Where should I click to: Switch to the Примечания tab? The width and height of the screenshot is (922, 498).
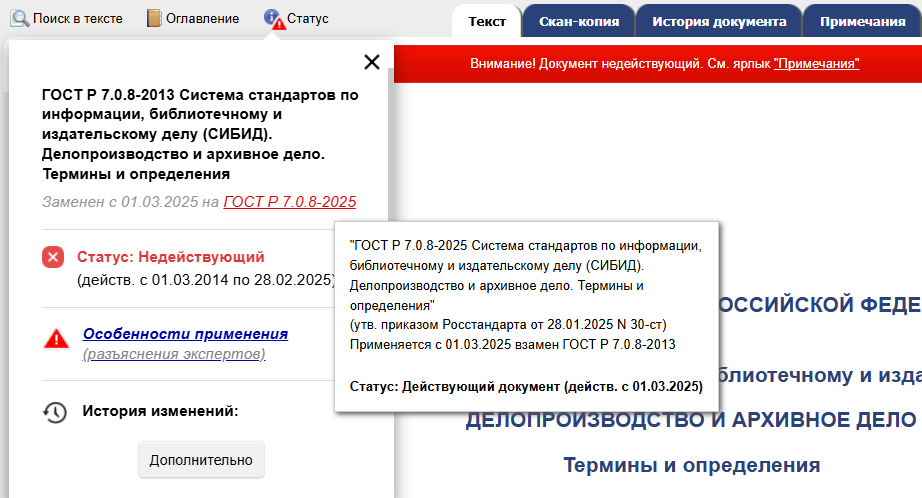pos(862,22)
